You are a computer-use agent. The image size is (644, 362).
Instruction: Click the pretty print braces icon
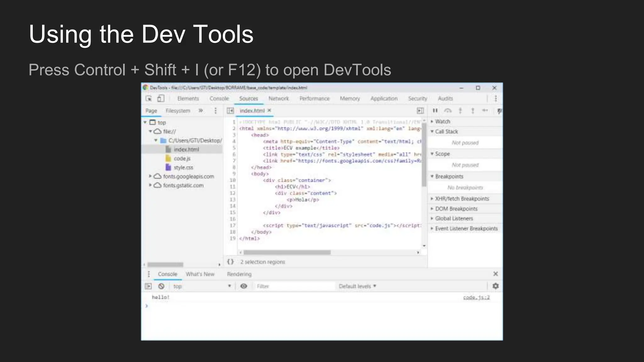[x=230, y=262]
